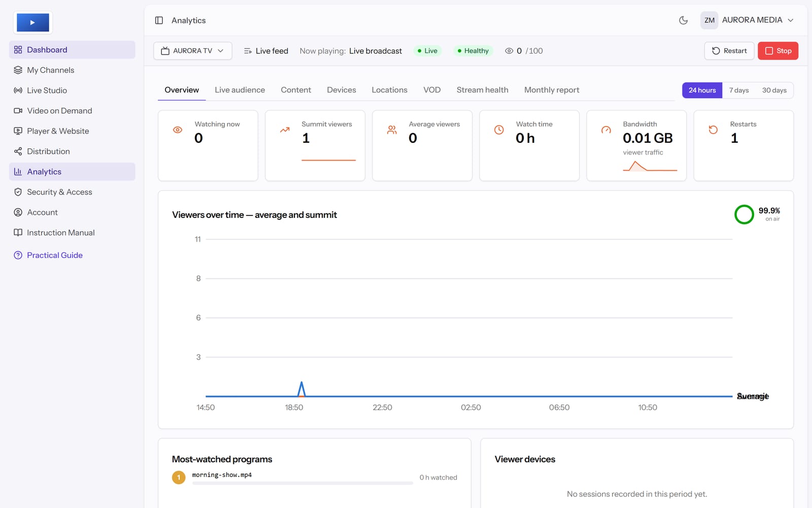Screen dimensions: 812x508
Task: Click the Healthy status badge
Action: coord(473,51)
